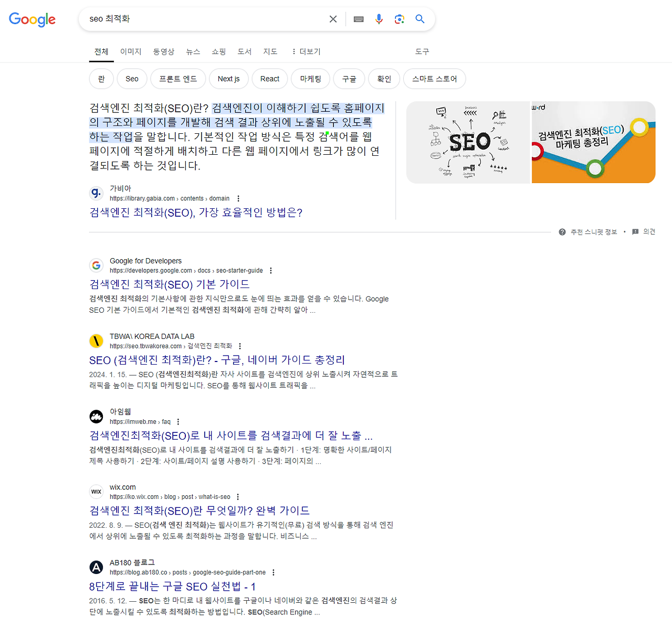Click the Google for Developers favicon
The height and width of the screenshot is (628, 672).
point(97,265)
